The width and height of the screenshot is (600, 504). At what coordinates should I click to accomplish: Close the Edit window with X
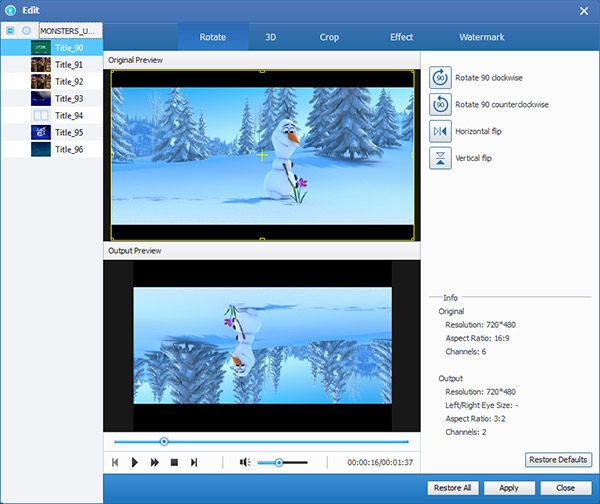coord(584,11)
